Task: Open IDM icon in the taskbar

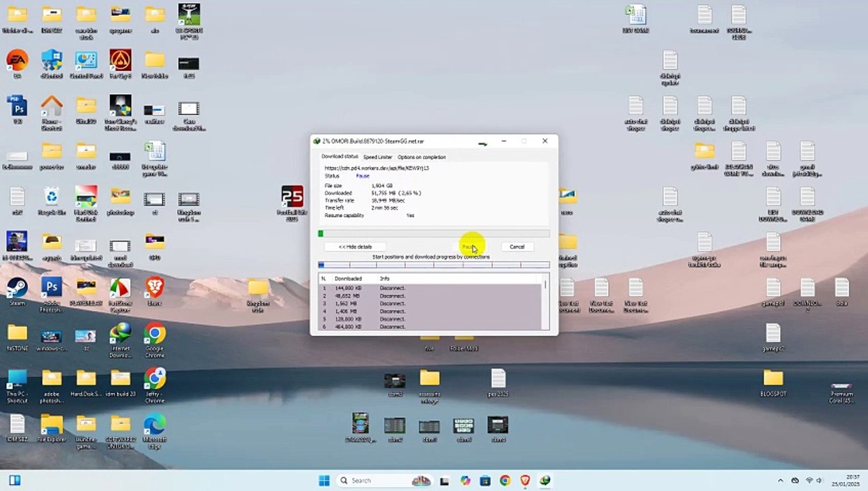Action: (x=545, y=480)
